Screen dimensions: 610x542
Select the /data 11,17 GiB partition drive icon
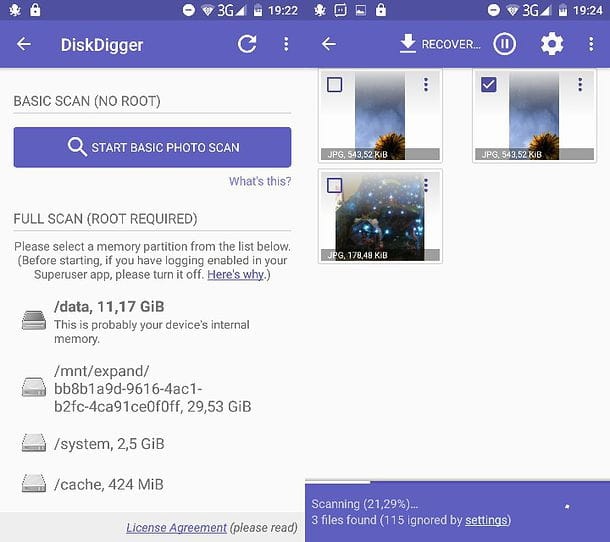pyautogui.click(x=34, y=320)
